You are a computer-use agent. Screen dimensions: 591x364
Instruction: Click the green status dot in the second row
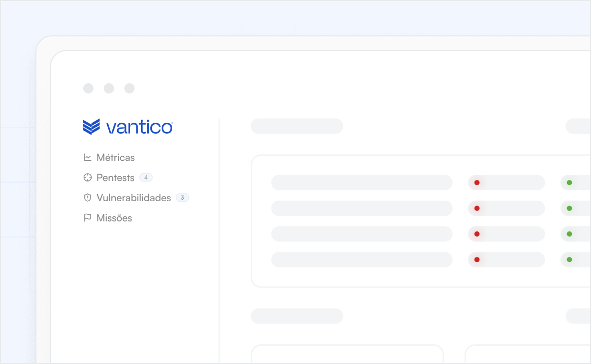[x=570, y=208]
